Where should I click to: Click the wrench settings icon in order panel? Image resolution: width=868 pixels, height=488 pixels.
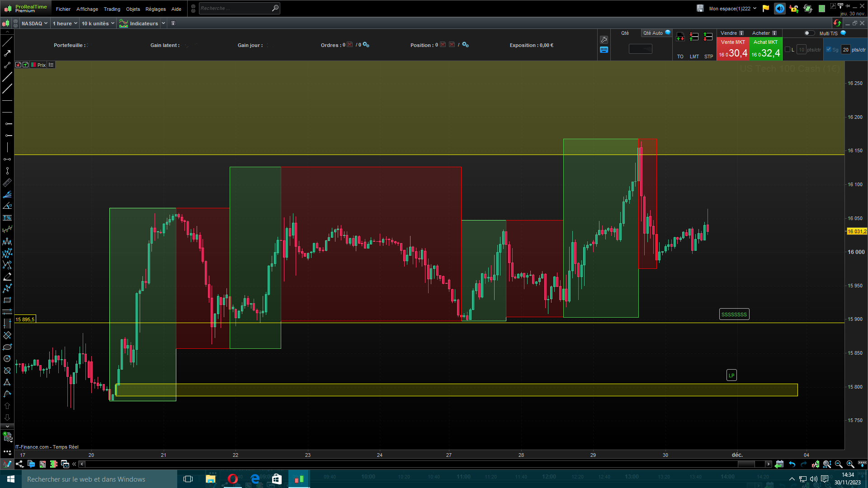coord(604,40)
